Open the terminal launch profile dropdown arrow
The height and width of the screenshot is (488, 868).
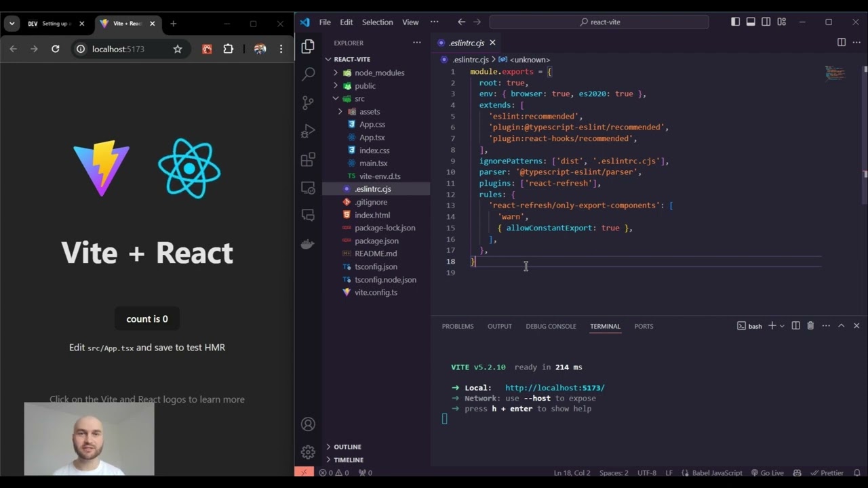[782, 326]
